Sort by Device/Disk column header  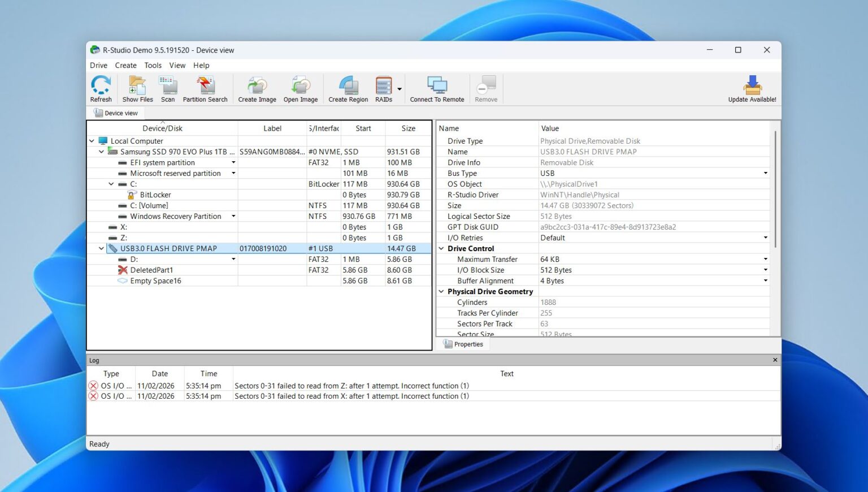point(162,128)
